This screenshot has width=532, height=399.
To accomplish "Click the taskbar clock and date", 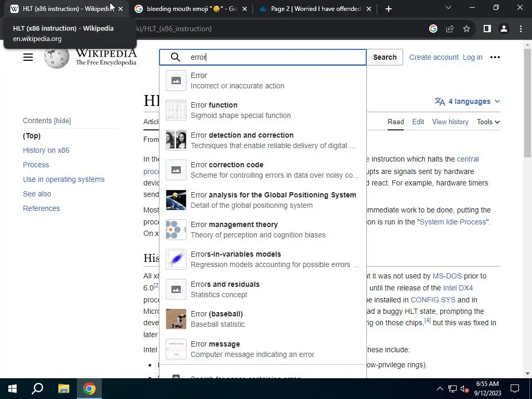I will pyautogui.click(x=487, y=389).
